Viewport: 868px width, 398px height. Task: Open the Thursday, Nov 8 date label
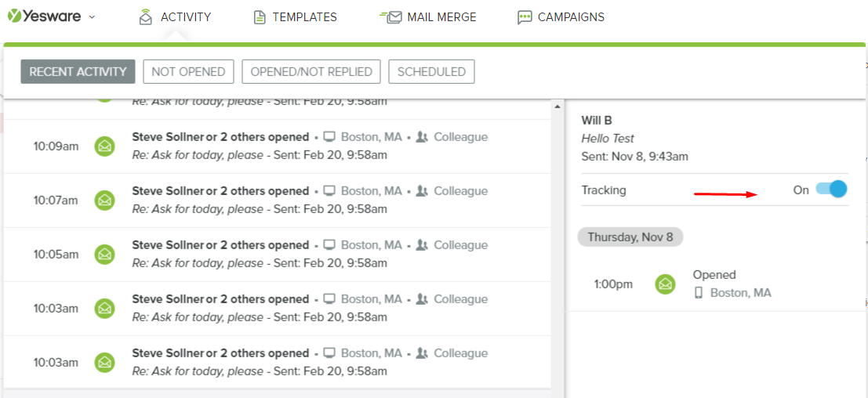click(x=630, y=237)
